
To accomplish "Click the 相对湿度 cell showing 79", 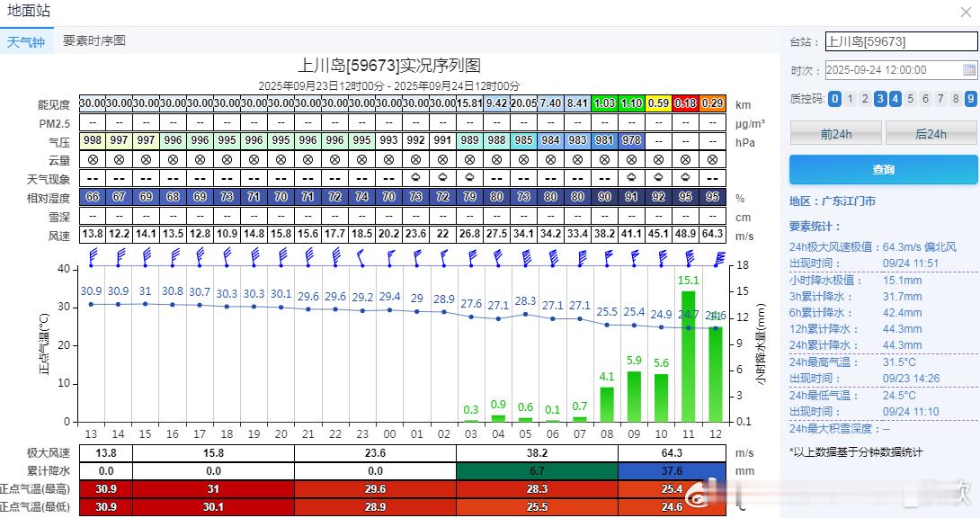I will [469, 197].
